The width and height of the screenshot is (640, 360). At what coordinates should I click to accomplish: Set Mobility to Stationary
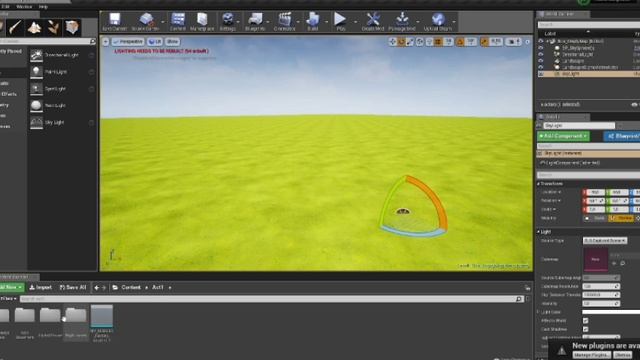(622, 218)
